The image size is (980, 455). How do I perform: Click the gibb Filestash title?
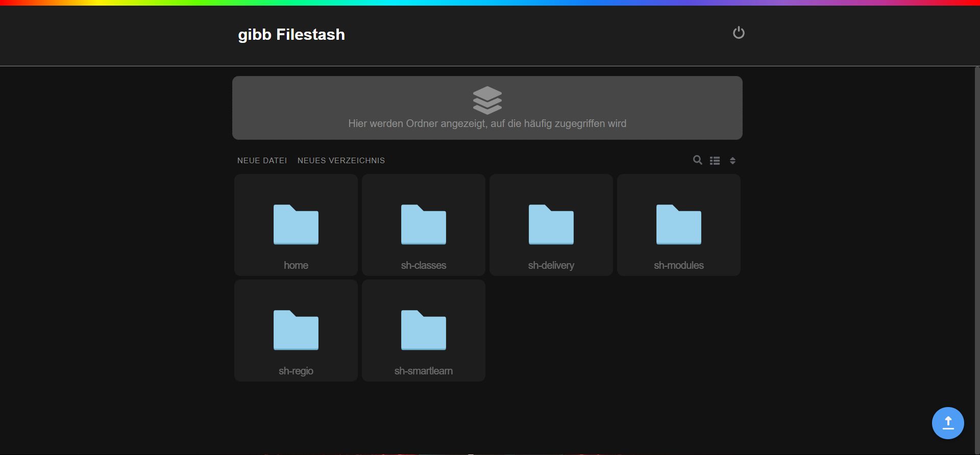(291, 35)
